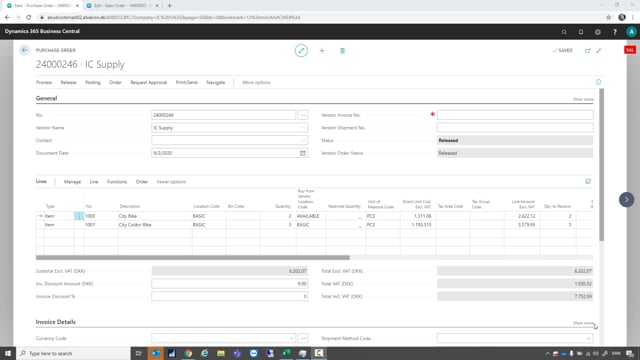
Task: Click Show more in the General section
Action: pyautogui.click(x=583, y=100)
